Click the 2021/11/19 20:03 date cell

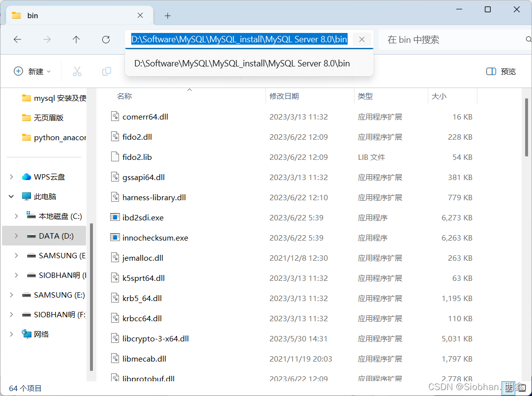[300, 359]
